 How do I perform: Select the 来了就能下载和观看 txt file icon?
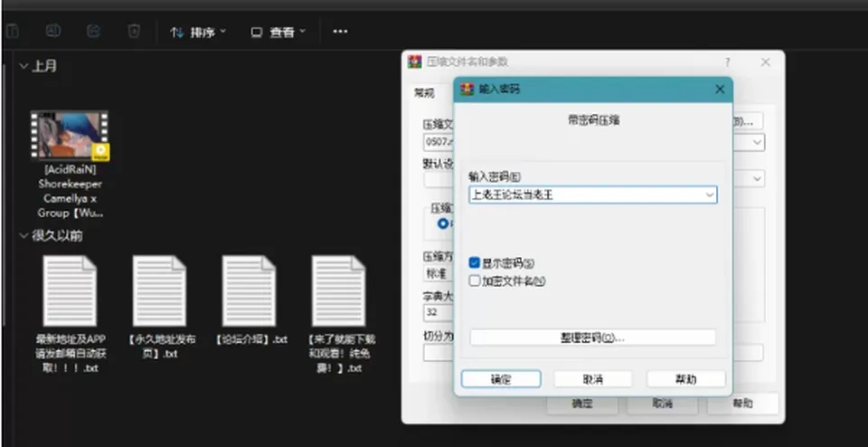coord(339,290)
